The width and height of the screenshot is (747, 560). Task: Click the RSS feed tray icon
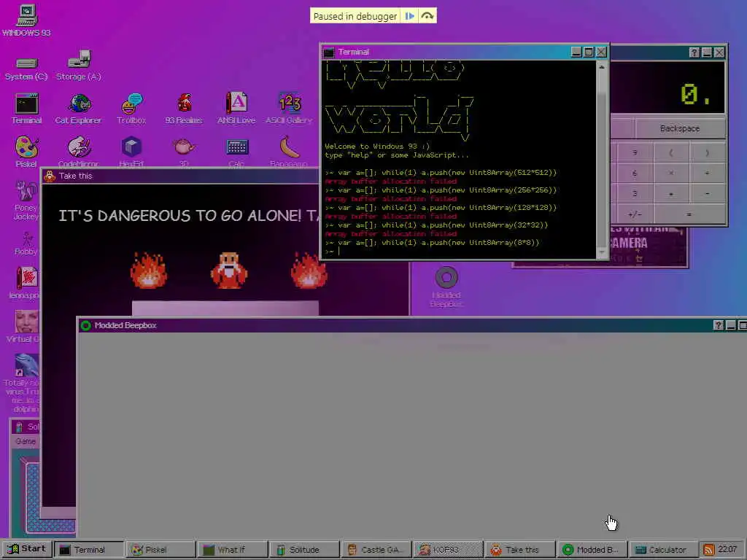click(709, 550)
